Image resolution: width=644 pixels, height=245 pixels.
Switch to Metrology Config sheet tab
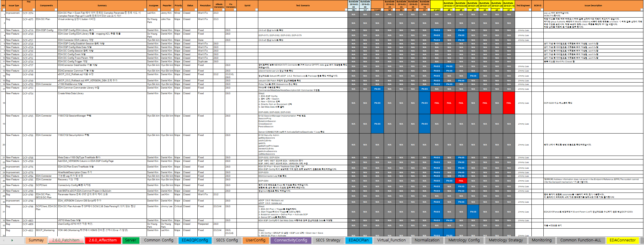click(x=464, y=240)
